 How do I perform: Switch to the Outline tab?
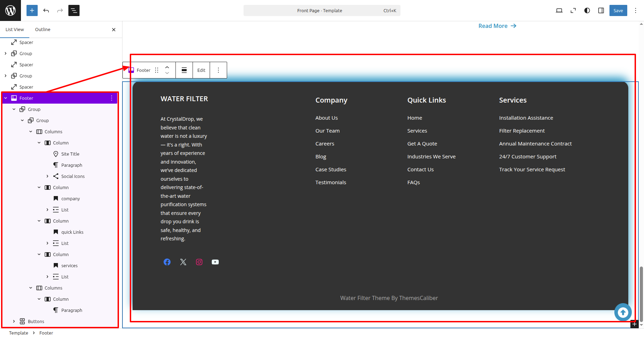pyautogui.click(x=43, y=30)
